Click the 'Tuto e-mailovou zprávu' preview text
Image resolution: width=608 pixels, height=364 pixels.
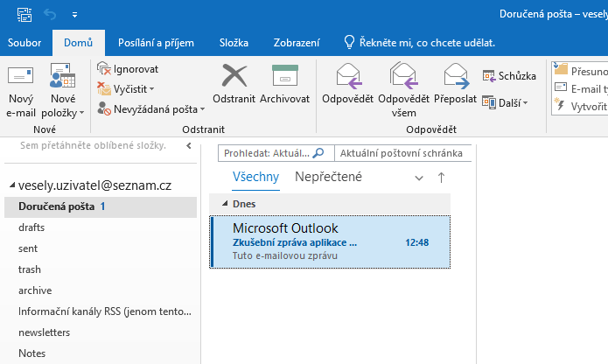pyautogui.click(x=285, y=255)
